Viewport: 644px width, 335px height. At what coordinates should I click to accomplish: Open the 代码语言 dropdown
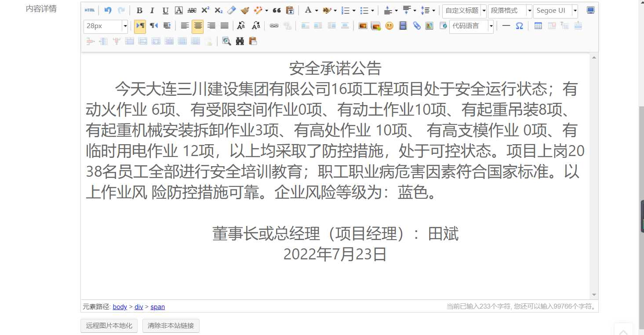click(472, 26)
